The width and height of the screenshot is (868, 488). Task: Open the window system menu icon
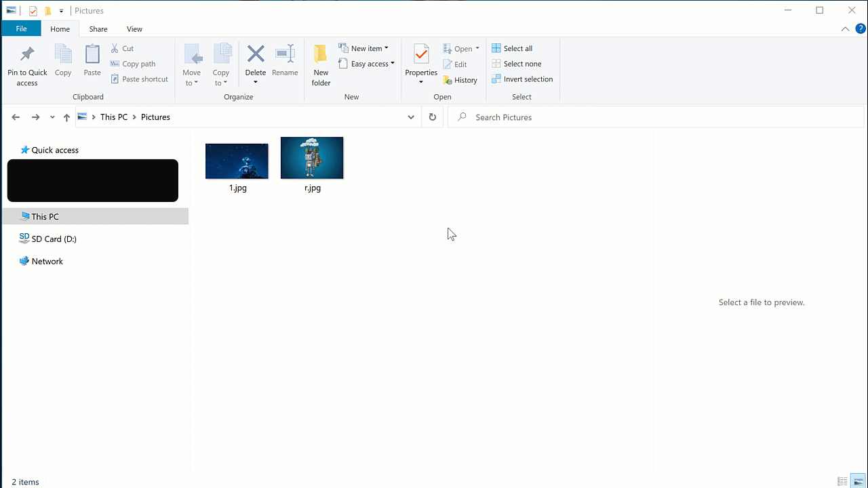11,11
